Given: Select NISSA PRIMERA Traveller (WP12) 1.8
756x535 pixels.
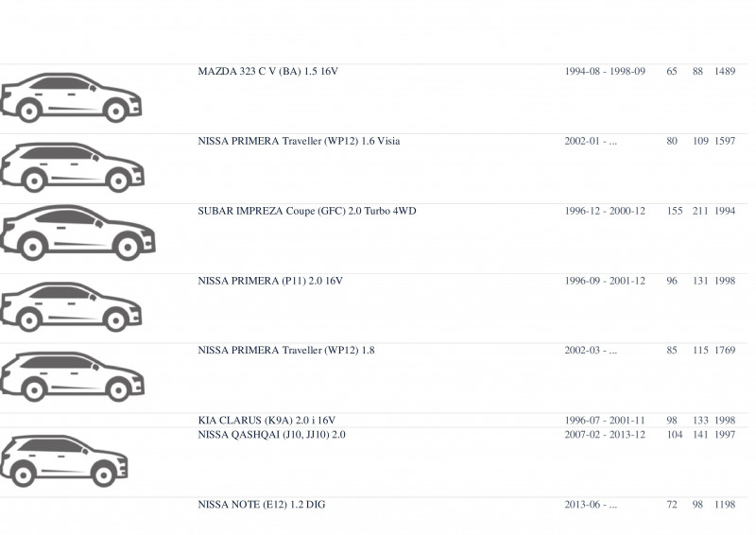Looking at the screenshot, I should pyautogui.click(x=286, y=351).
